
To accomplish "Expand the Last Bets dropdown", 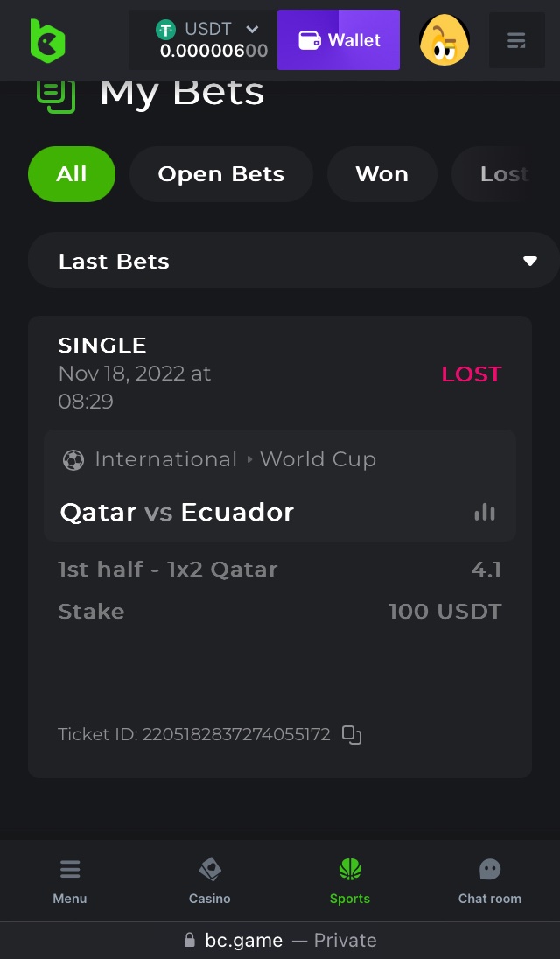I will click(293, 261).
